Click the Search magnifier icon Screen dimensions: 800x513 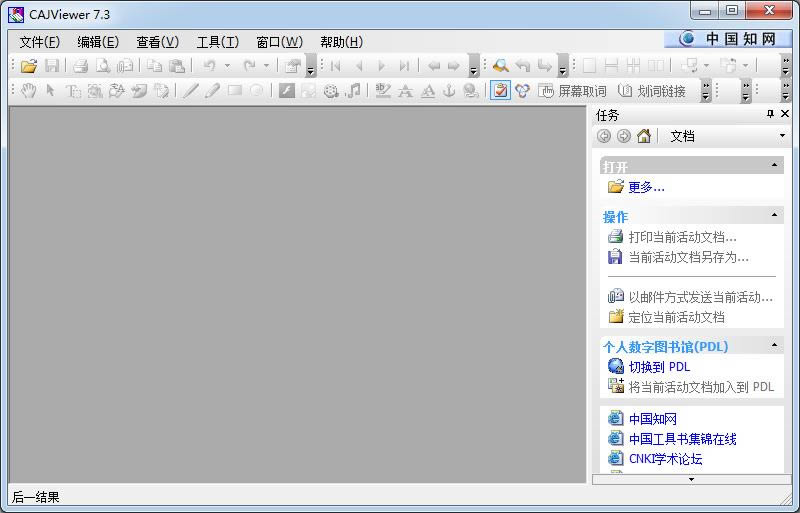coord(501,65)
